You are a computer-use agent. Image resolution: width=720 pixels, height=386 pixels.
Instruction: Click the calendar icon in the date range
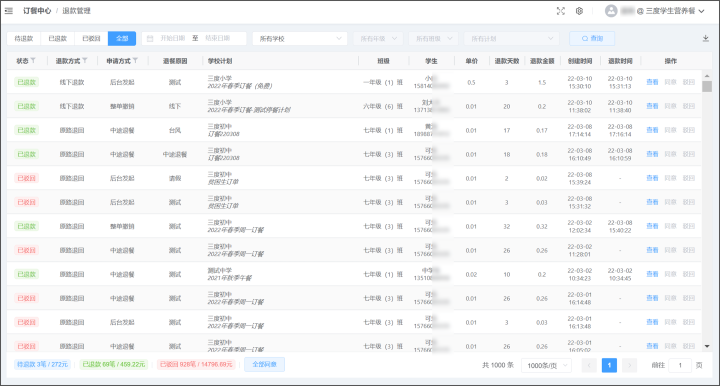point(150,39)
